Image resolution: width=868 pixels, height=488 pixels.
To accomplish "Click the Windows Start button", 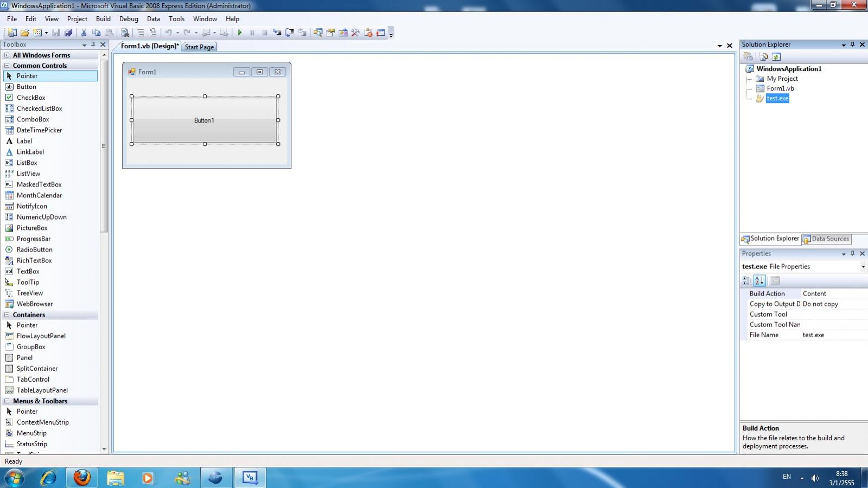I will tap(15, 478).
